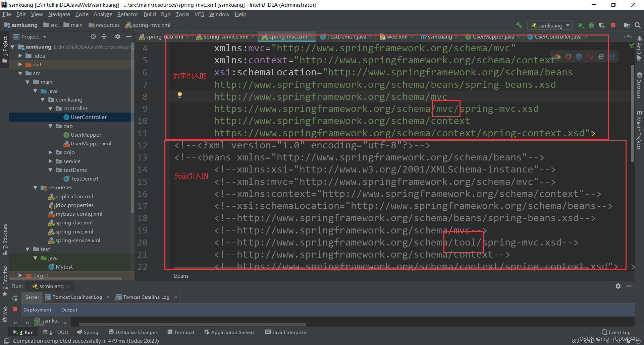
Task: Toggle the Database tool window
Action: [639, 84]
